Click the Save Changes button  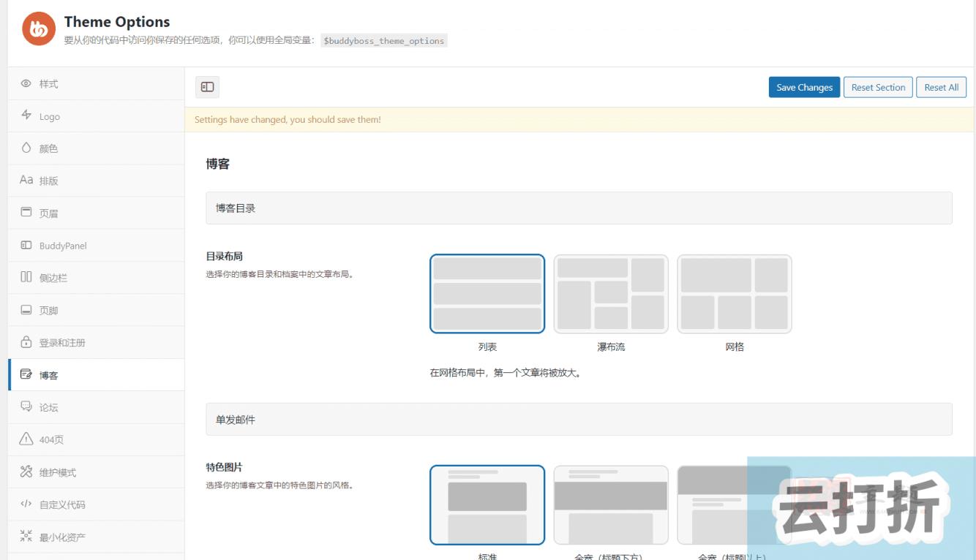coord(804,87)
